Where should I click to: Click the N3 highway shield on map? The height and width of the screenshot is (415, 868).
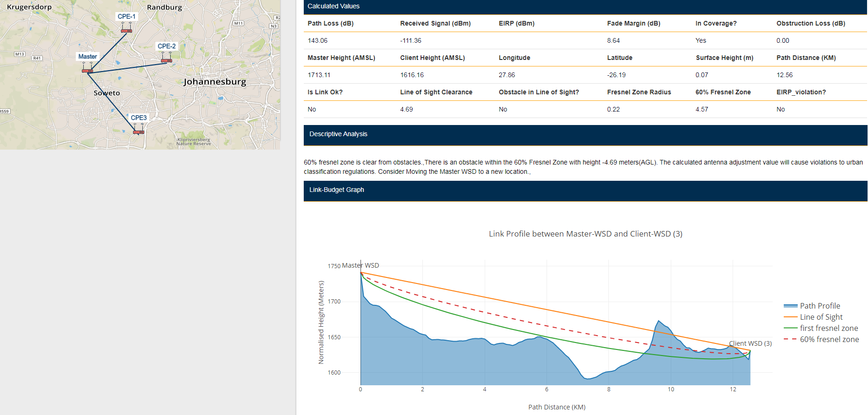click(x=274, y=26)
